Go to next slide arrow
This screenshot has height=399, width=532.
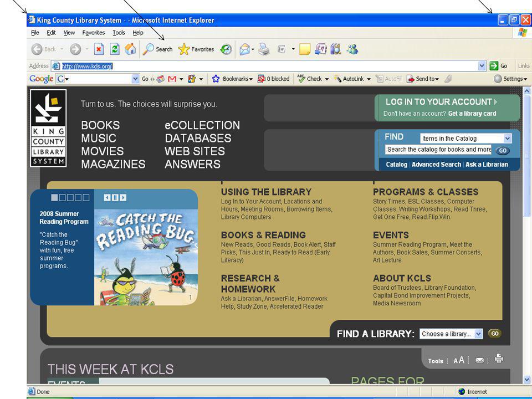[123, 197]
